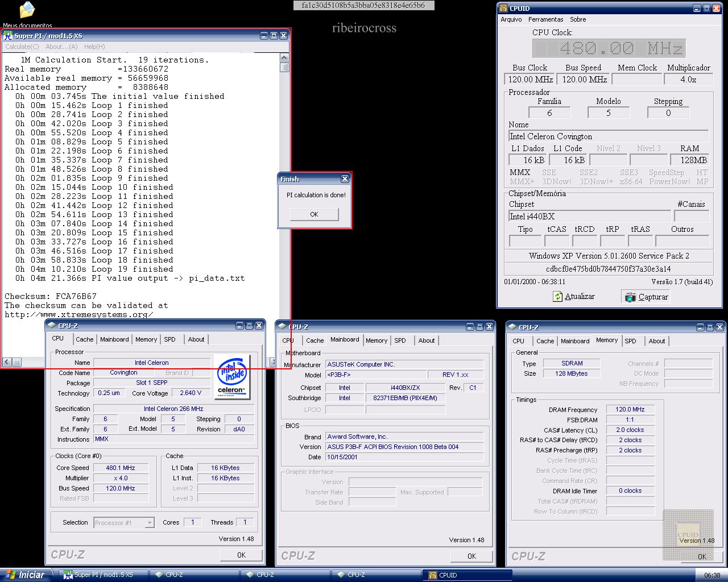This screenshot has width=728, height=582.
Task: Click the Checksum: FCA76B67 line
Action: [51, 296]
